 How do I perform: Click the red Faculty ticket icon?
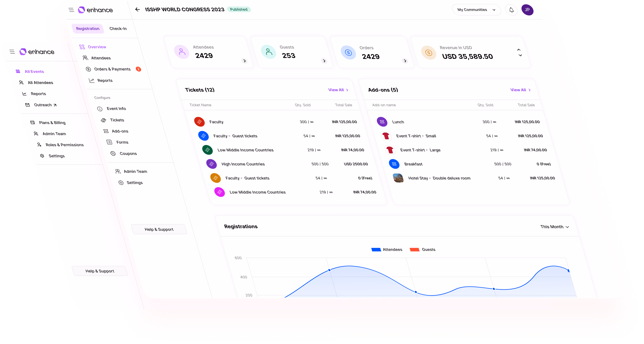(199, 122)
